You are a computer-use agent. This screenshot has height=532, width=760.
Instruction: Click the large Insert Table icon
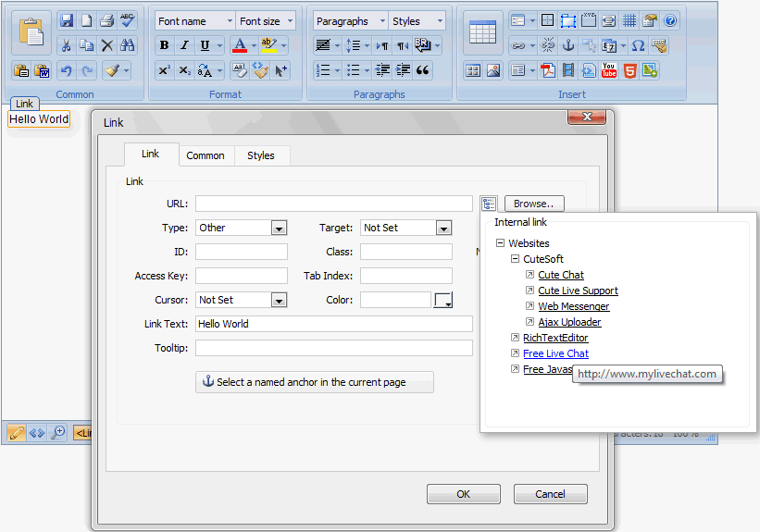click(482, 32)
